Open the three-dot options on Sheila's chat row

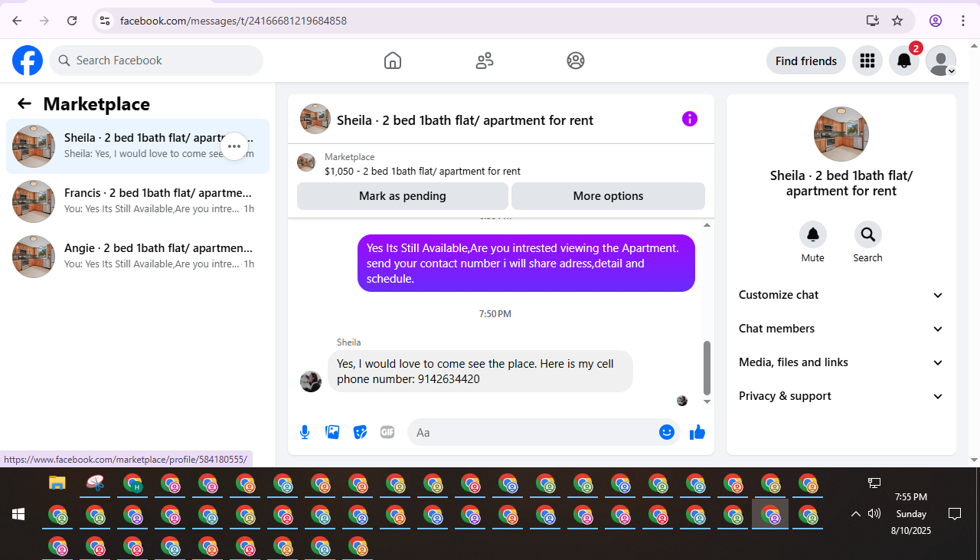(x=234, y=146)
